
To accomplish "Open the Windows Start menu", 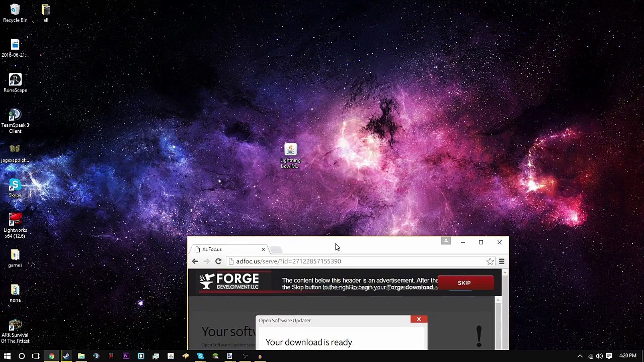I will pyautogui.click(x=7, y=356).
